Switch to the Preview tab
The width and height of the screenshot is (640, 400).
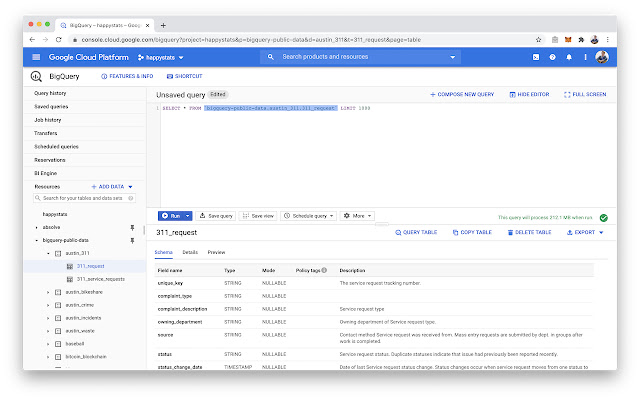pos(216,252)
